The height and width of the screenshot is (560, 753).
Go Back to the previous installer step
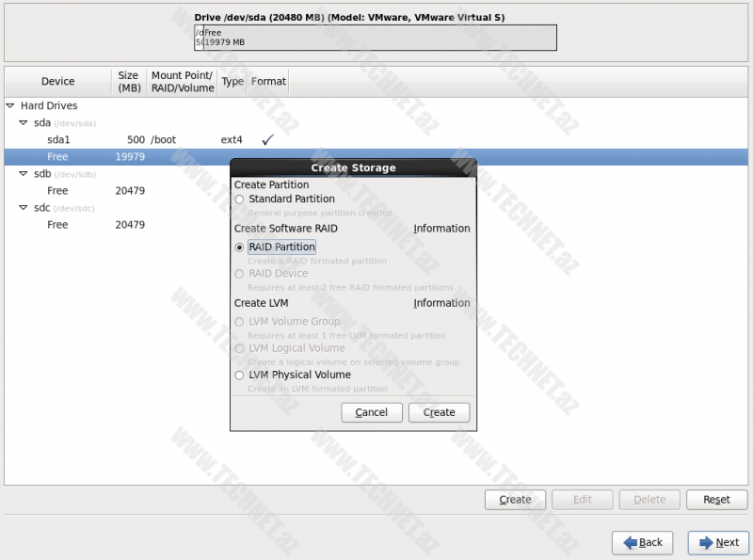coord(642,542)
